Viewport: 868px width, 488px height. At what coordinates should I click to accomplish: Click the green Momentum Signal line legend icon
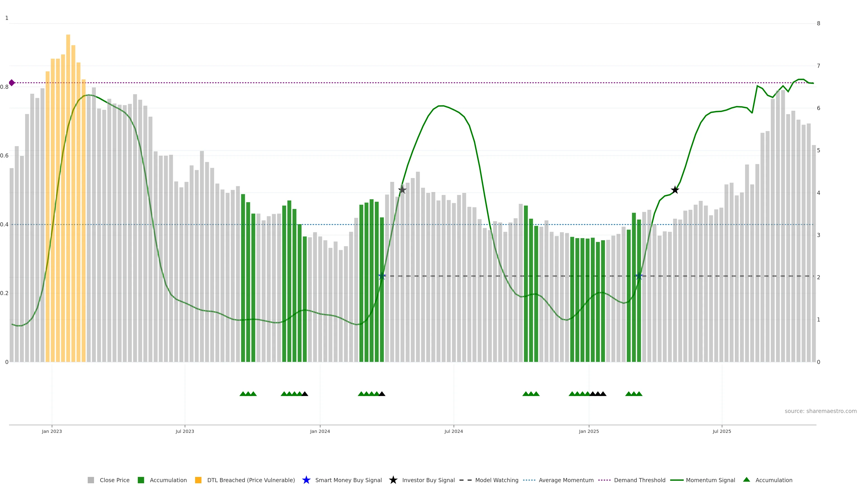677,480
